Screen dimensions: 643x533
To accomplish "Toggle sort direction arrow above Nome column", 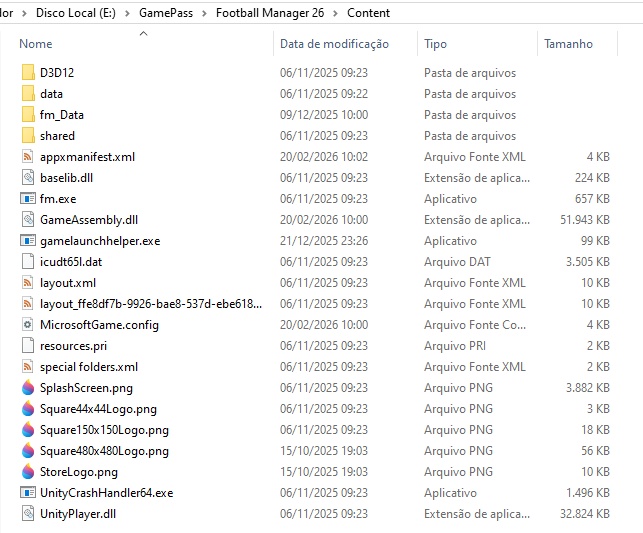I will coord(144,34).
